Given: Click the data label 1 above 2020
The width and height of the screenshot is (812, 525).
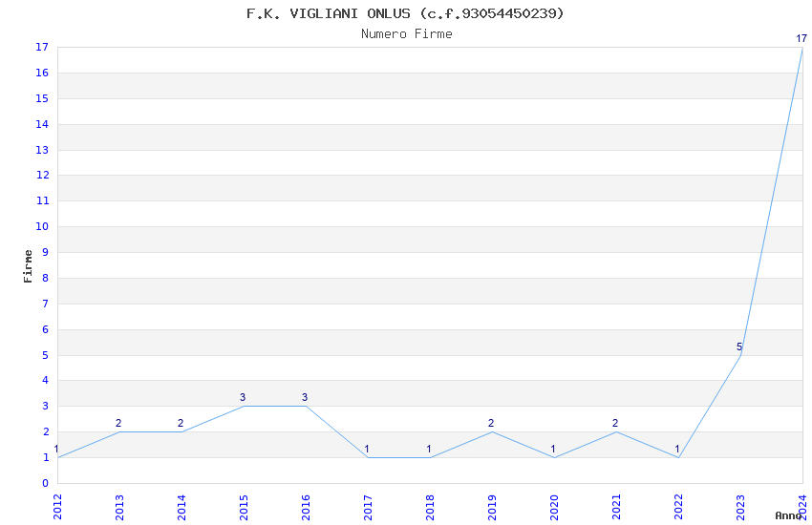Looking at the screenshot, I should (553, 449).
